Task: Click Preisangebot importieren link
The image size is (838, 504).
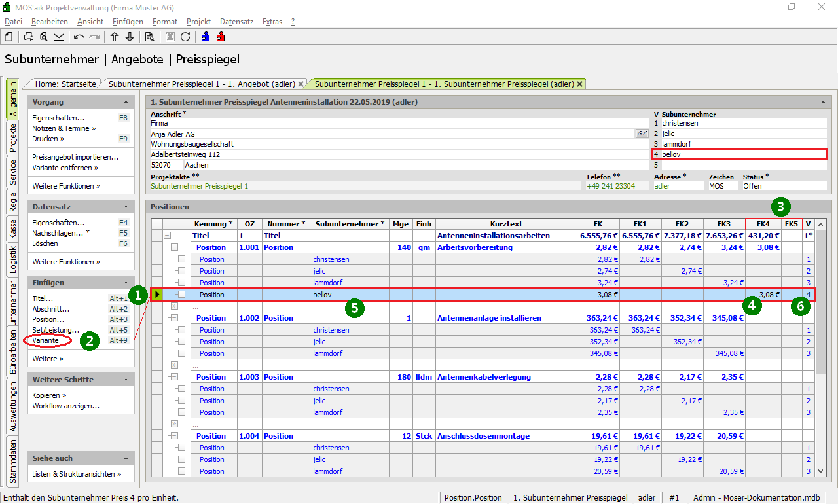Action: [75, 157]
